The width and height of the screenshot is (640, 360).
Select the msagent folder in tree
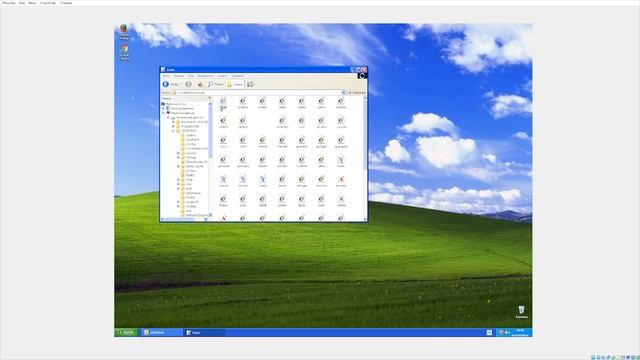(x=192, y=202)
